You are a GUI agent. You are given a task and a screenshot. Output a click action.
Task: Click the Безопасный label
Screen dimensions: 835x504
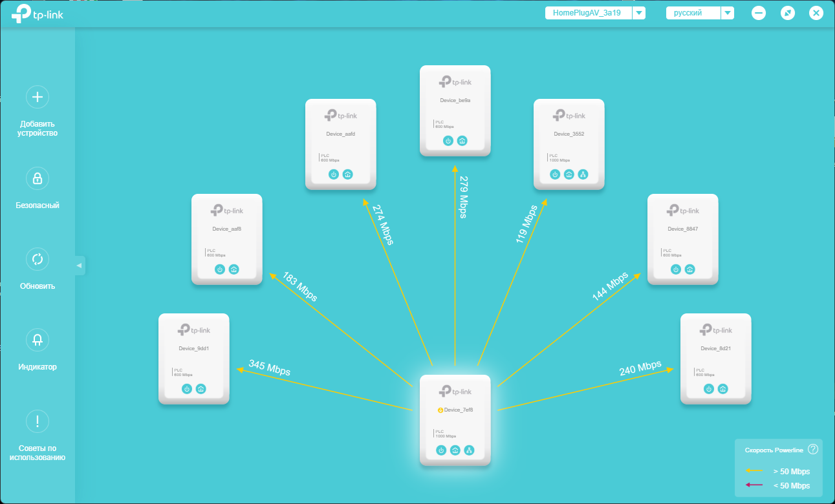tap(38, 205)
